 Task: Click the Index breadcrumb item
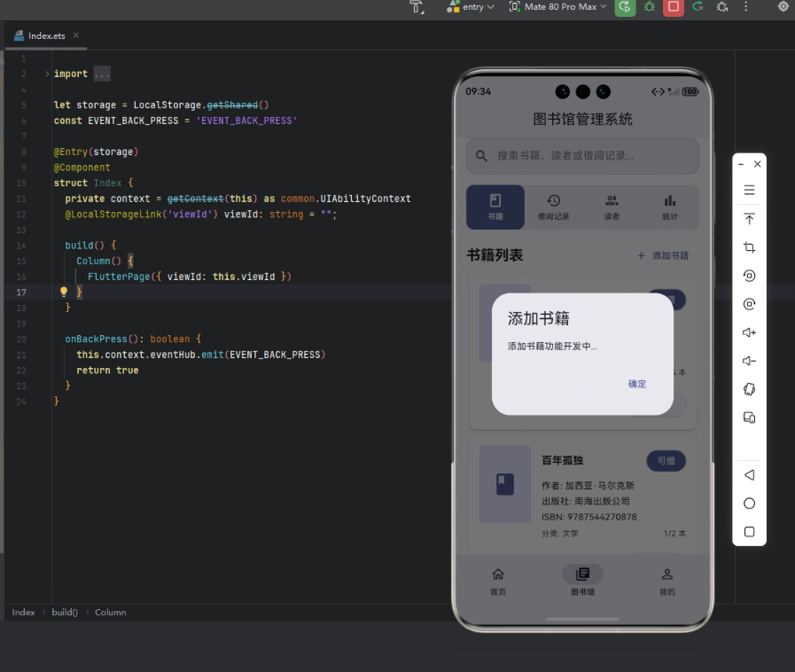pos(23,612)
